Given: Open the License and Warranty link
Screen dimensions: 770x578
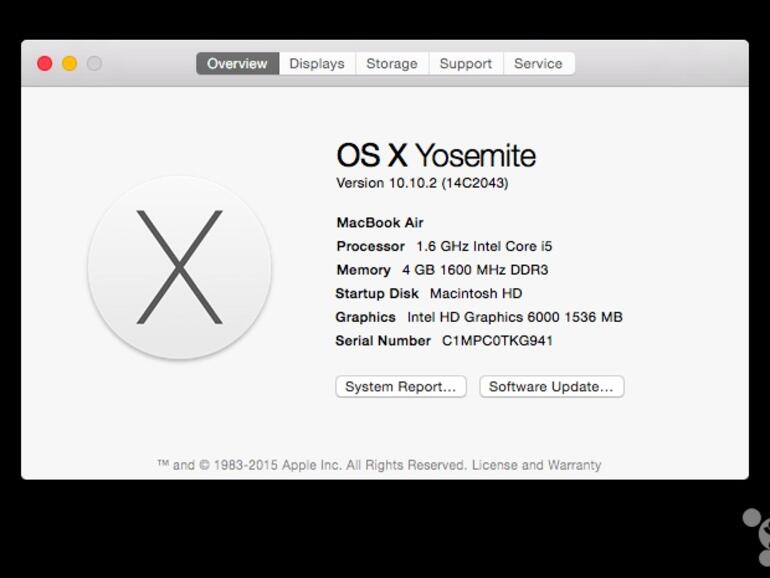Looking at the screenshot, I should pos(536,465).
